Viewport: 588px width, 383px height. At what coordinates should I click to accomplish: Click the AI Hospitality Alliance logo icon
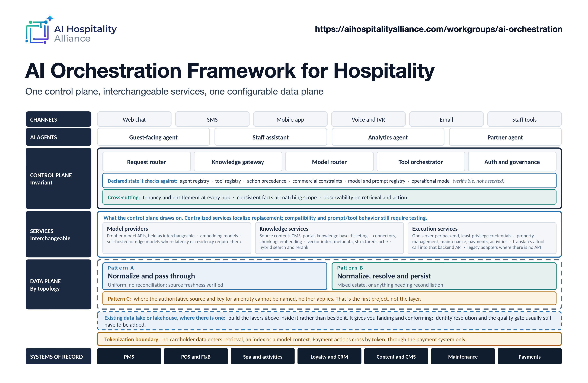coord(40,29)
